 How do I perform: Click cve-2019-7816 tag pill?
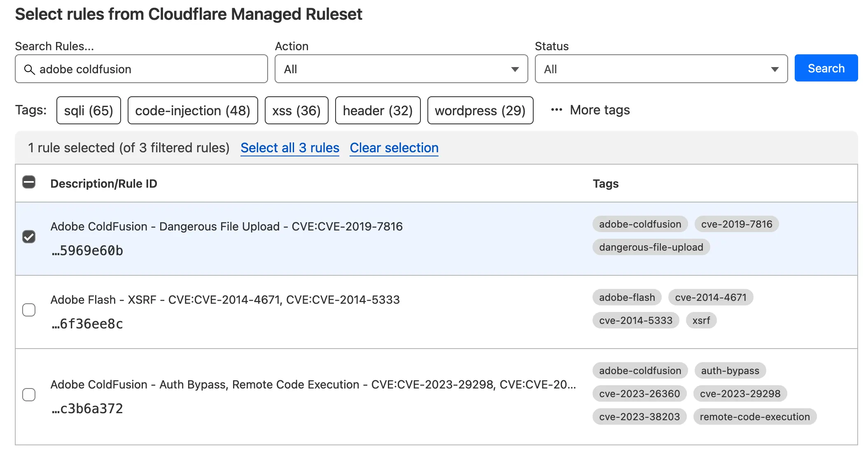pos(737,224)
